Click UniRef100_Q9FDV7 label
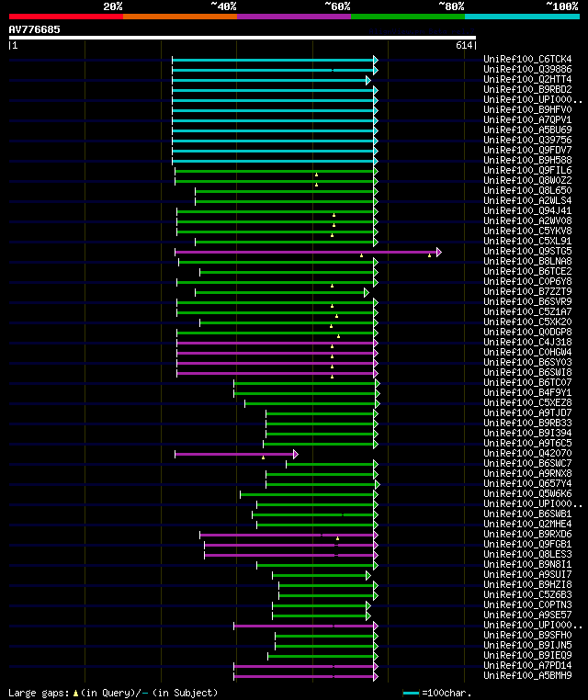The height and width of the screenshot is (700, 588). click(x=527, y=151)
